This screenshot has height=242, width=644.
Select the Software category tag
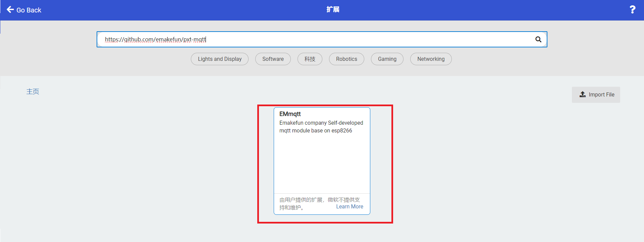click(273, 59)
